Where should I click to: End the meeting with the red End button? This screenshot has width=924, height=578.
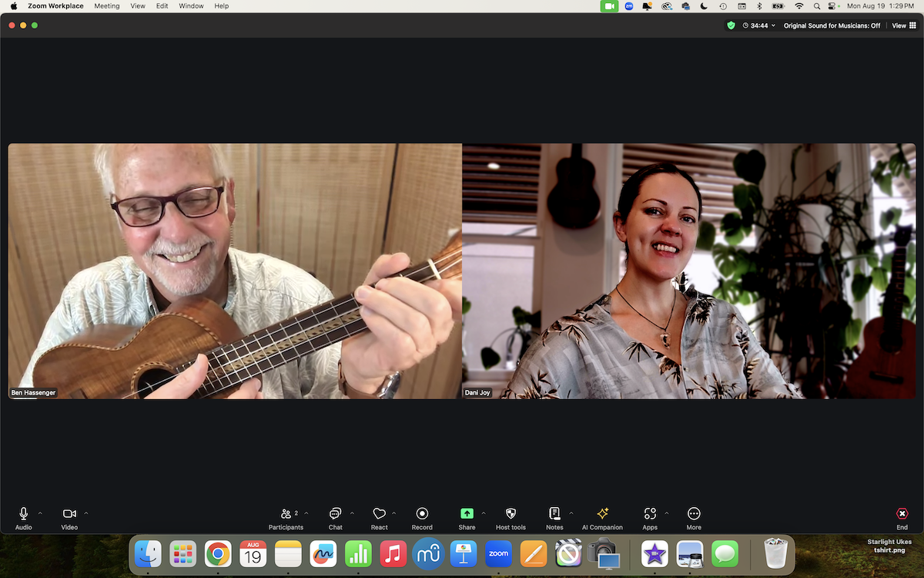(902, 518)
